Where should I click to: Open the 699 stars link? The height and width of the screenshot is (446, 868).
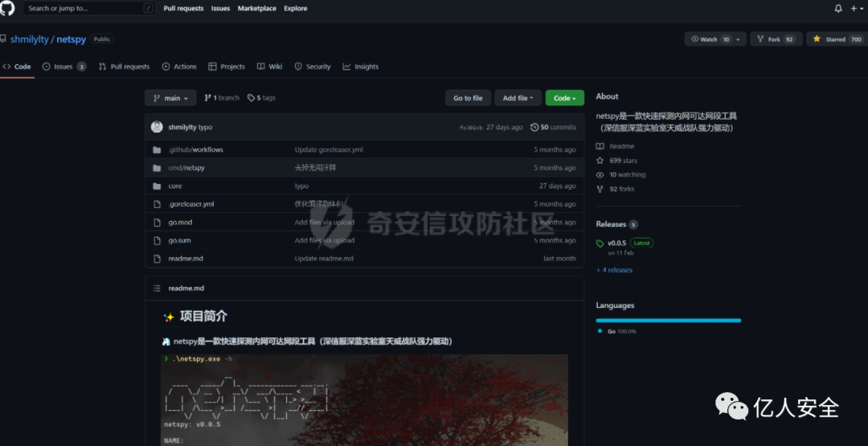pos(616,161)
